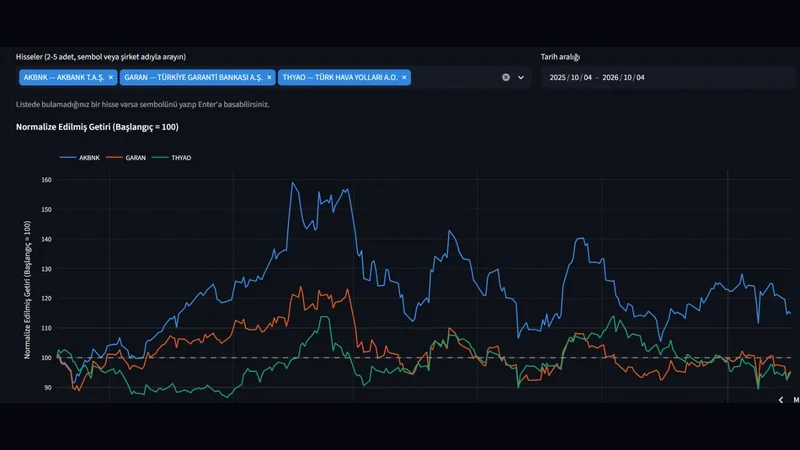Click the end date 2026/10/04
The image size is (800, 450).
tap(623, 78)
